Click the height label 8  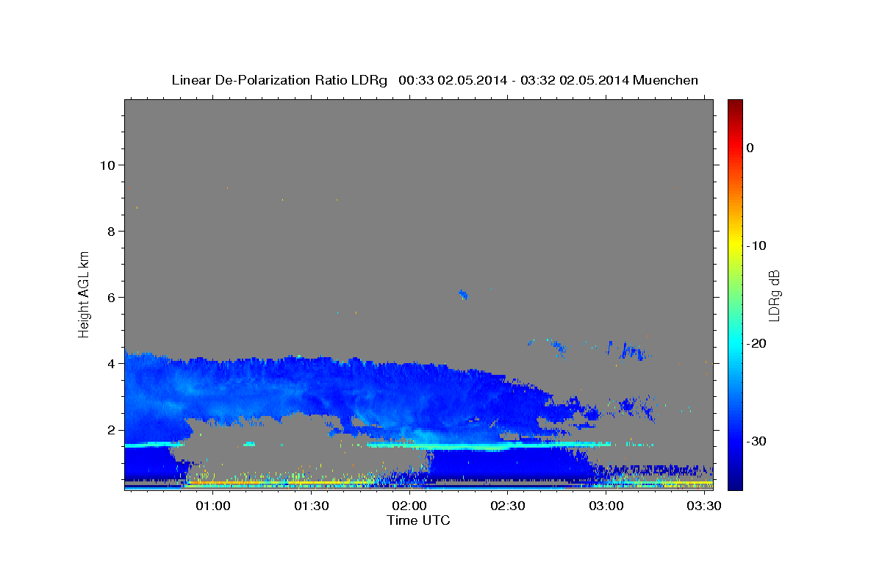pos(110,231)
